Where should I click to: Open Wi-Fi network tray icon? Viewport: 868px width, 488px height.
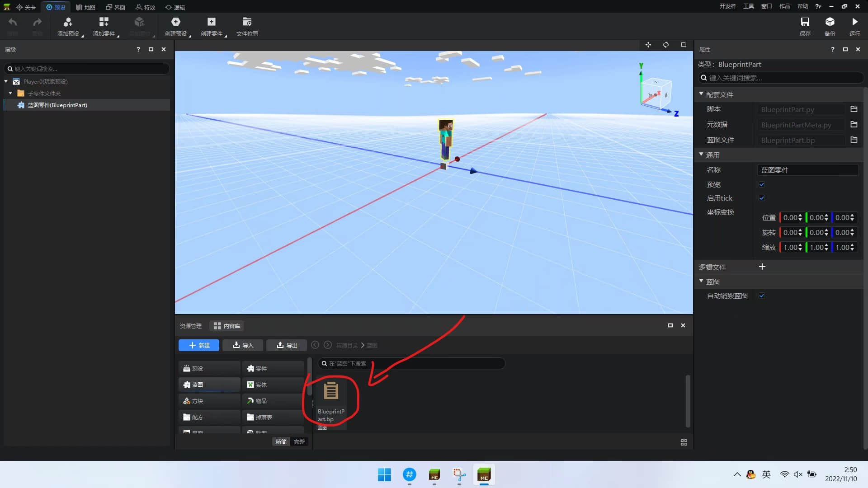click(x=784, y=474)
